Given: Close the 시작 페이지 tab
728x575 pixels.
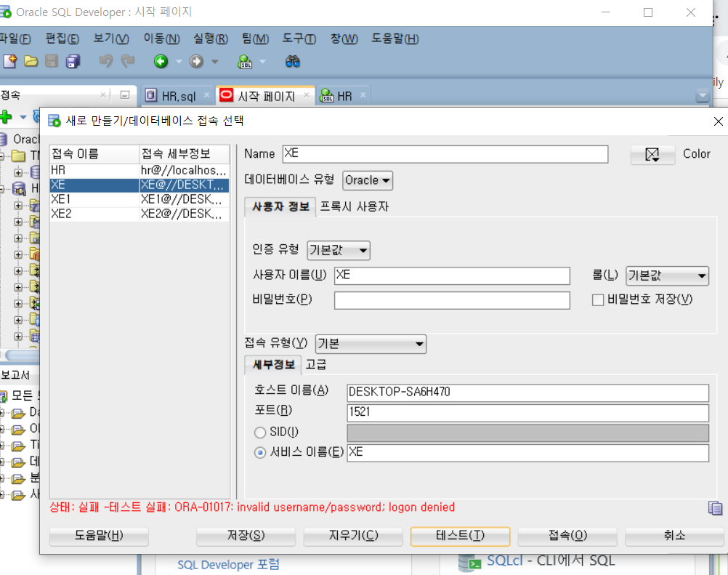Looking at the screenshot, I should 307,95.
